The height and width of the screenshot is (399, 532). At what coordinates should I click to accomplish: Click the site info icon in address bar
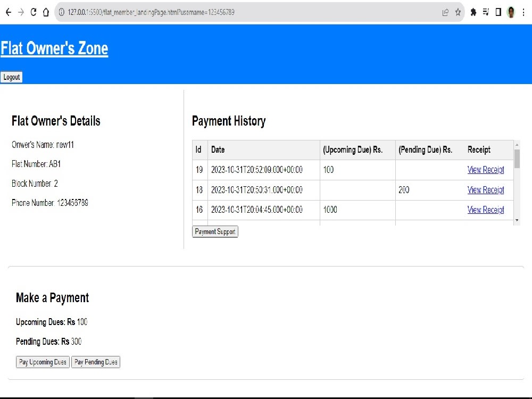(x=63, y=12)
